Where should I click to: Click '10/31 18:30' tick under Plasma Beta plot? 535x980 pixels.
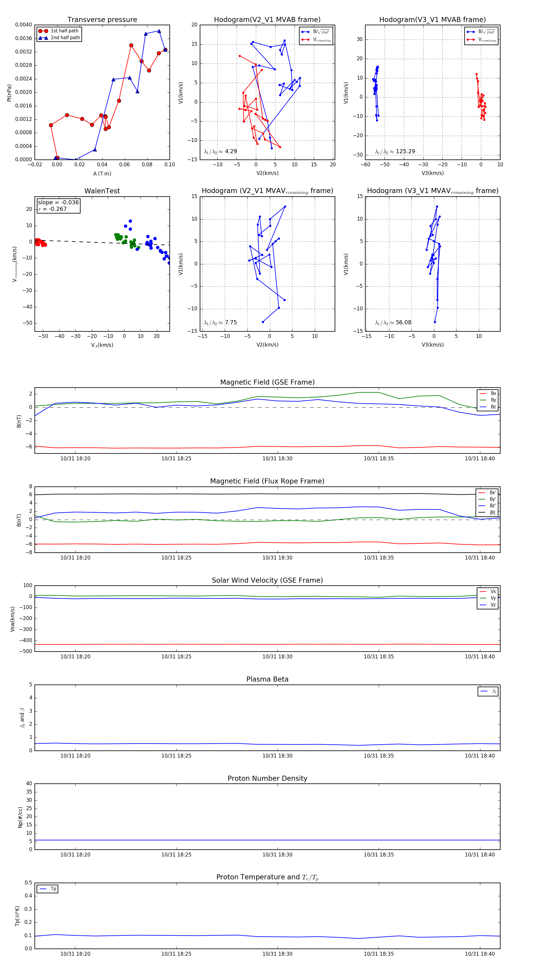277,755
